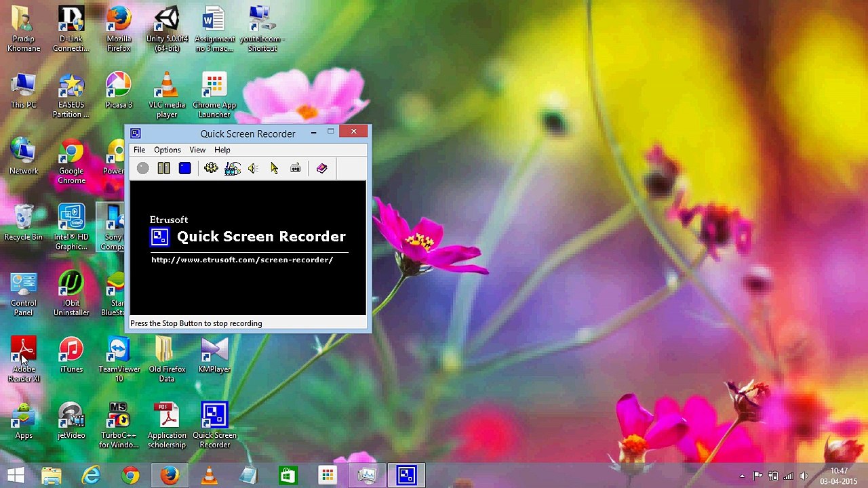The height and width of the screenshot is (488, 868).
Task: Click the etrusoft.com screen-recorder URL
Action: 242,260
